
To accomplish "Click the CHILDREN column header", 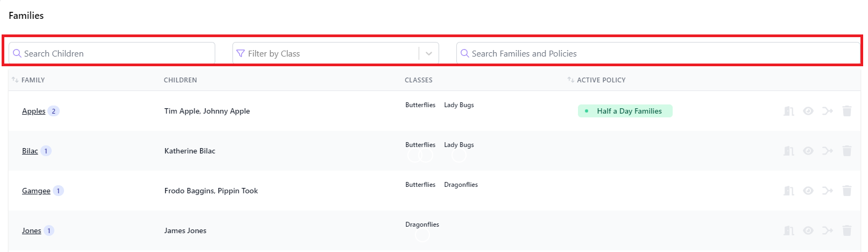I will 180,80.
